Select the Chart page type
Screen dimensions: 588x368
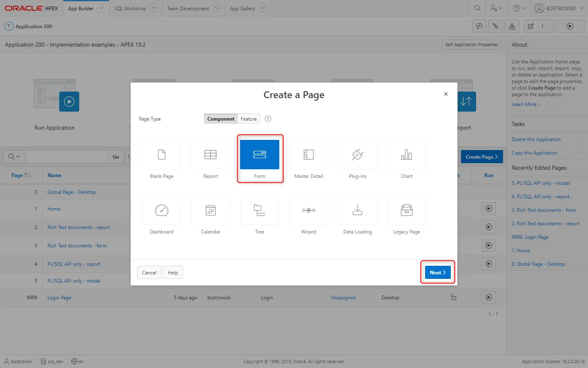point(407,155)
